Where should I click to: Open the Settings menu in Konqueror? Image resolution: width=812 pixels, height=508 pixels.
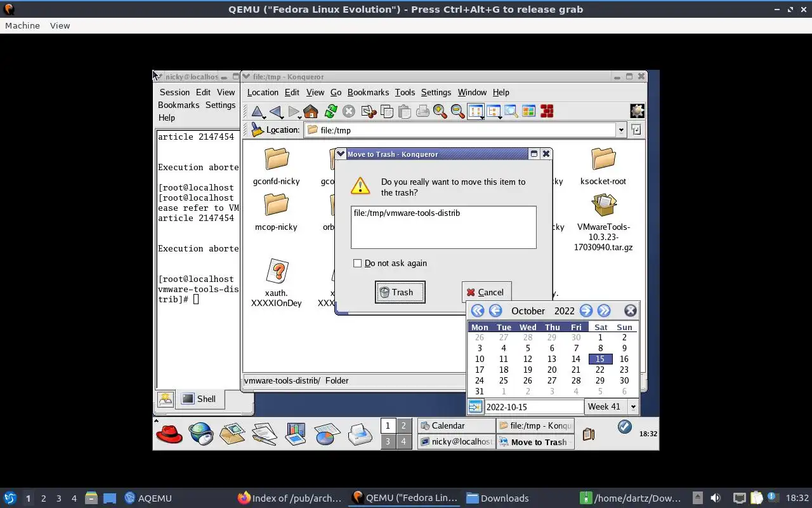[436, 92]
